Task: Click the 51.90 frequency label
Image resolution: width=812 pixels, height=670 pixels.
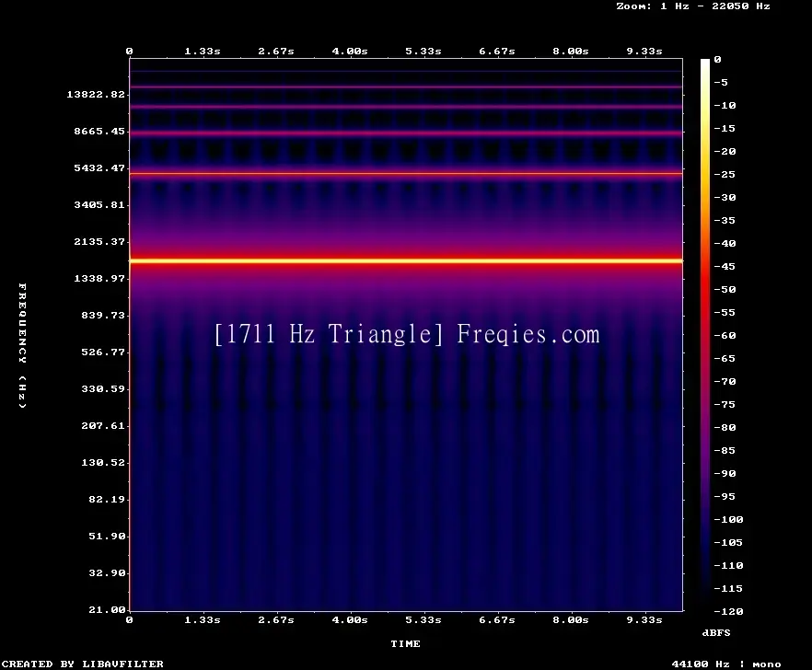Action: (x=107, y=536)
